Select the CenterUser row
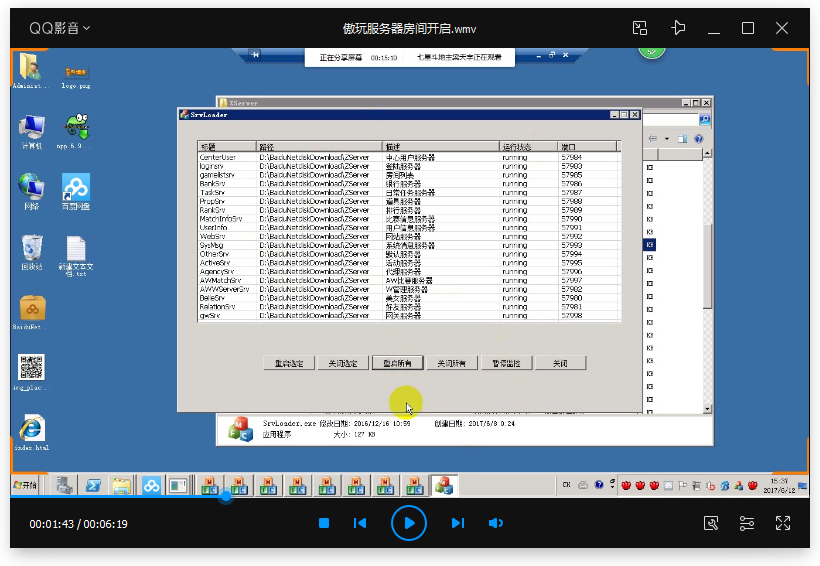Screen dimensions: 820x566 pyautogui.click(x=408, y=157)
